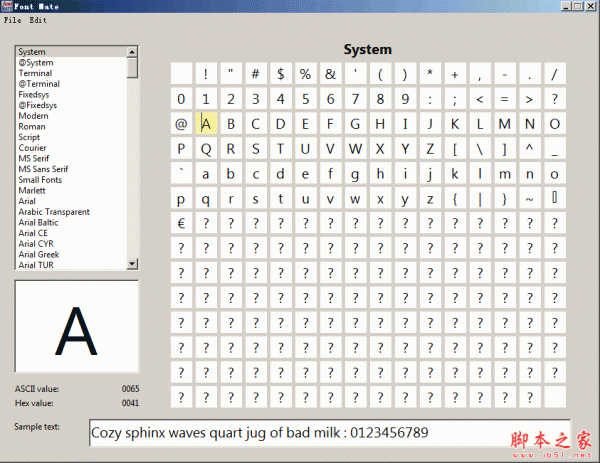Select the uppercase B character cell
Screen dimensions: 600x463
(x=231, y=124)
